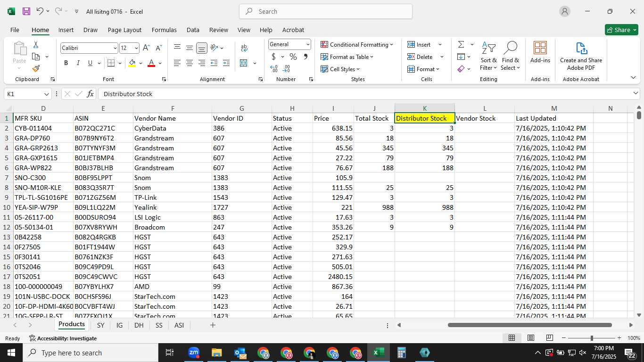Toggle Underline formatting

point(90,63)
